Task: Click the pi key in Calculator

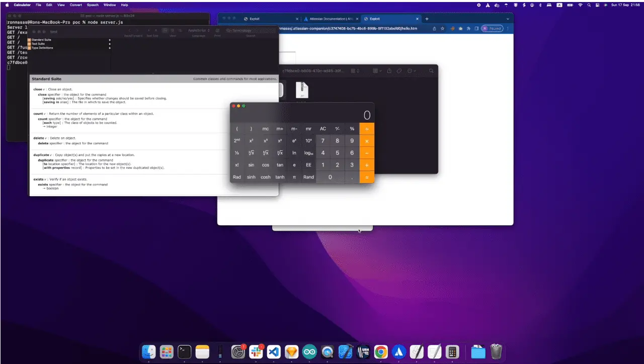Action: pos(294,177)
